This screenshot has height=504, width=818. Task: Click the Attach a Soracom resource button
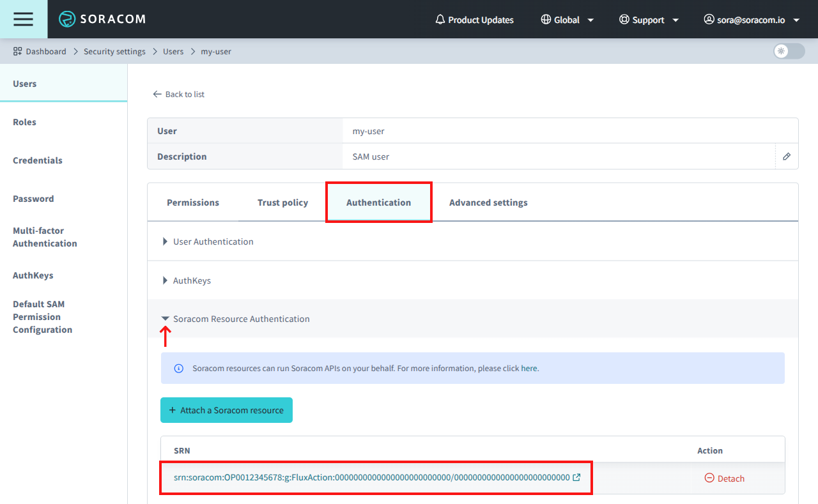[226, 410]
